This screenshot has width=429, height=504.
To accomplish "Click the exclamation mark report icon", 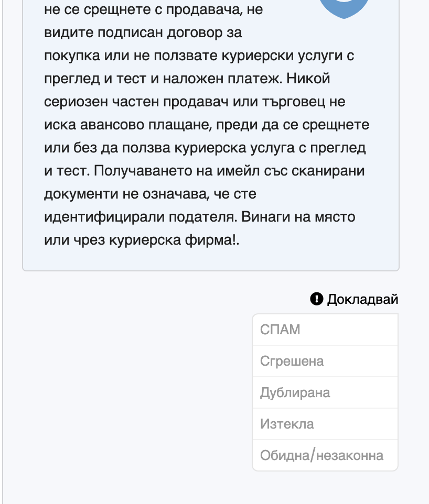I will coord(317,299).
